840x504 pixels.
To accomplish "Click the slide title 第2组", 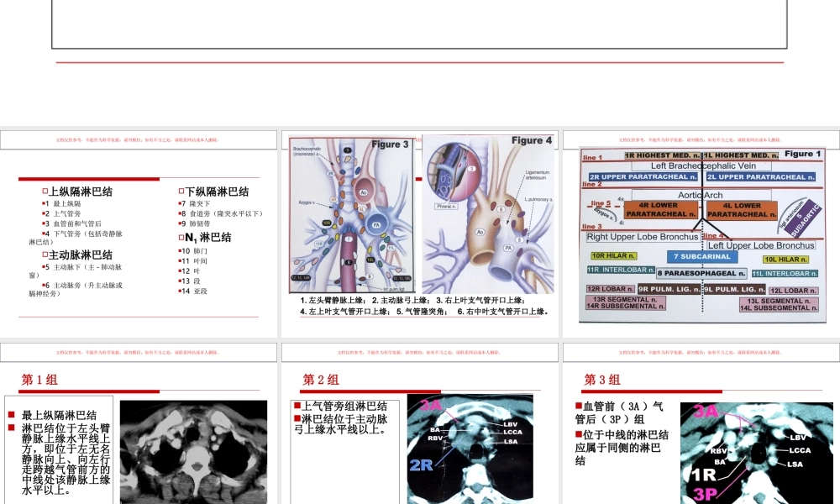I will [321, 380].
